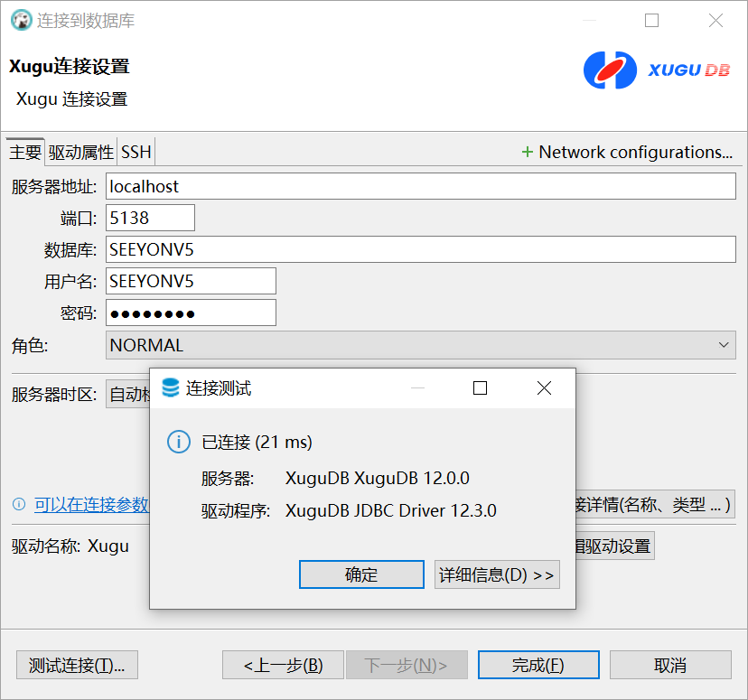Screen dimensions: 748x700
Task: Click the Xugu连接设置 bold heading
Action: [70, 66]
